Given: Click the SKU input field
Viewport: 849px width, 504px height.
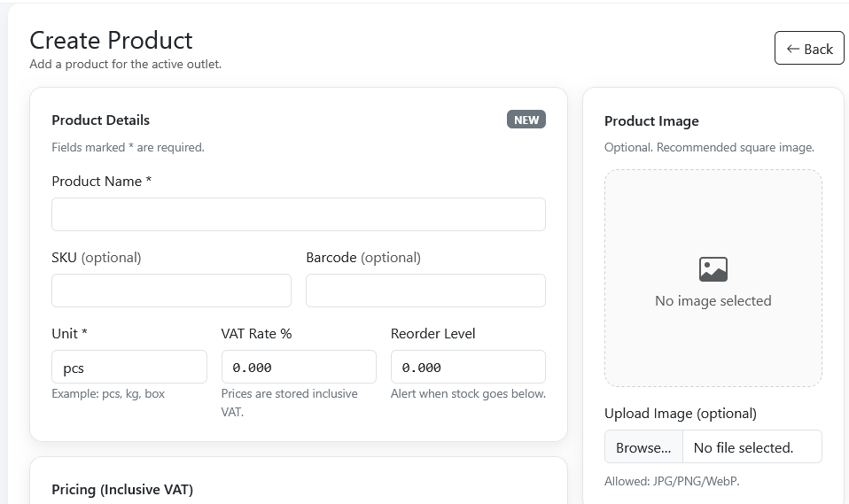Looking at the screenshot, I should pyautogui.click(x=171, y=291).
